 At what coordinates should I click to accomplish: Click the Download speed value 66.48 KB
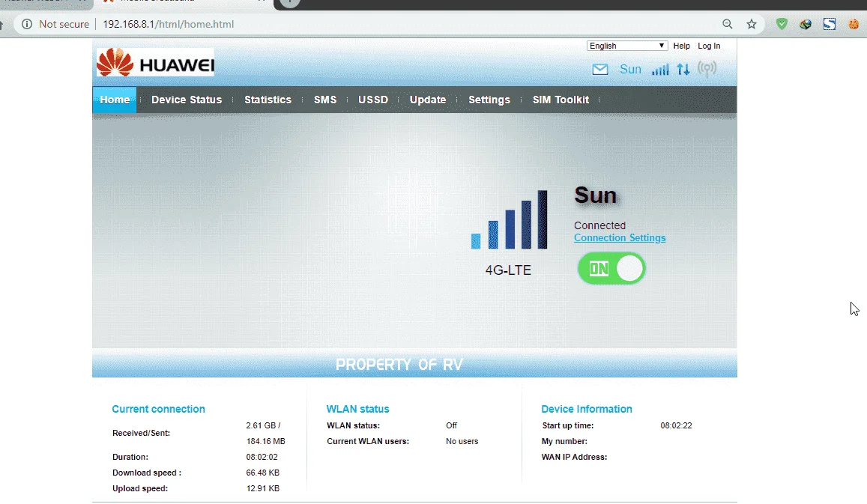click(x=262, y=473)
